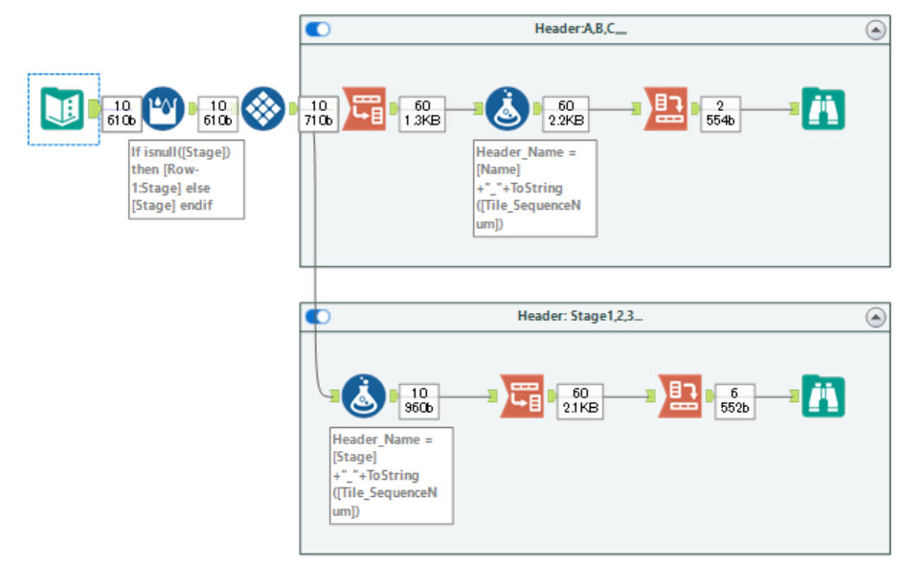The image size is (924, 564).
Task: Disable the Header: Stage1,2,3 container toggle
Action: click(319, 315)
